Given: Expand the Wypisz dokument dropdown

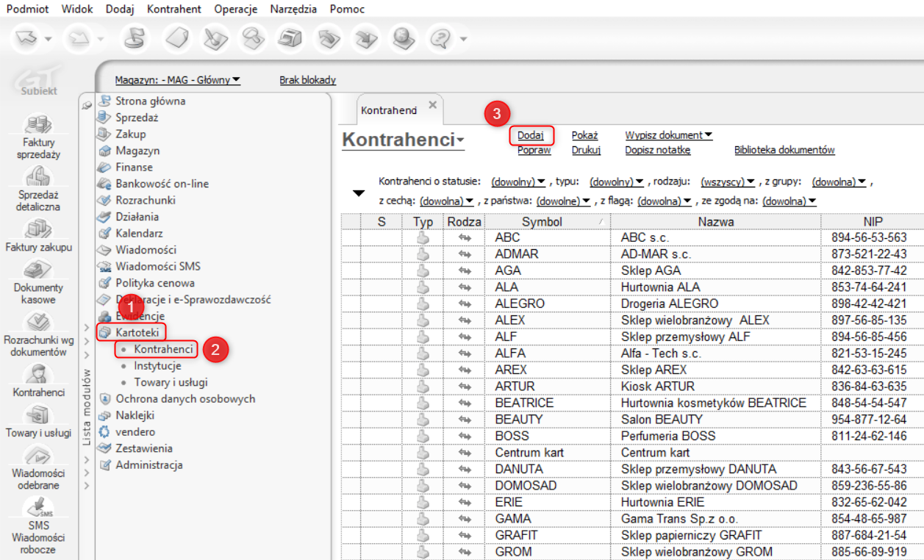Looking at the screenshot, I should coord(668,135).
